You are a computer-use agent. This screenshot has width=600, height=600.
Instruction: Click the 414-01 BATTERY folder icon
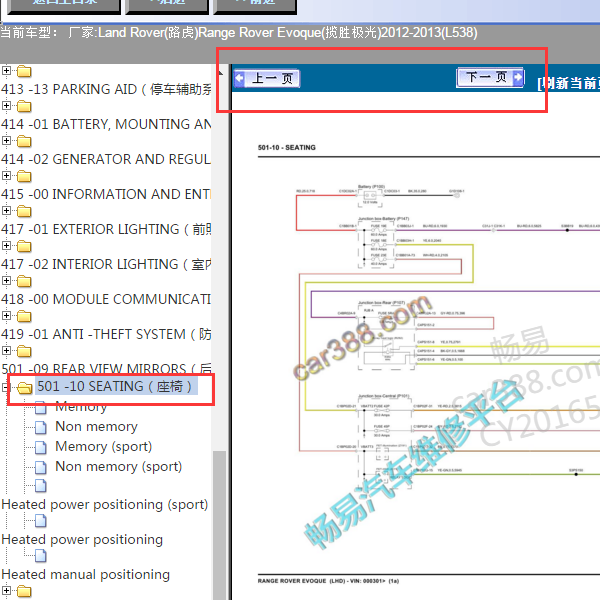click(24, 106)
